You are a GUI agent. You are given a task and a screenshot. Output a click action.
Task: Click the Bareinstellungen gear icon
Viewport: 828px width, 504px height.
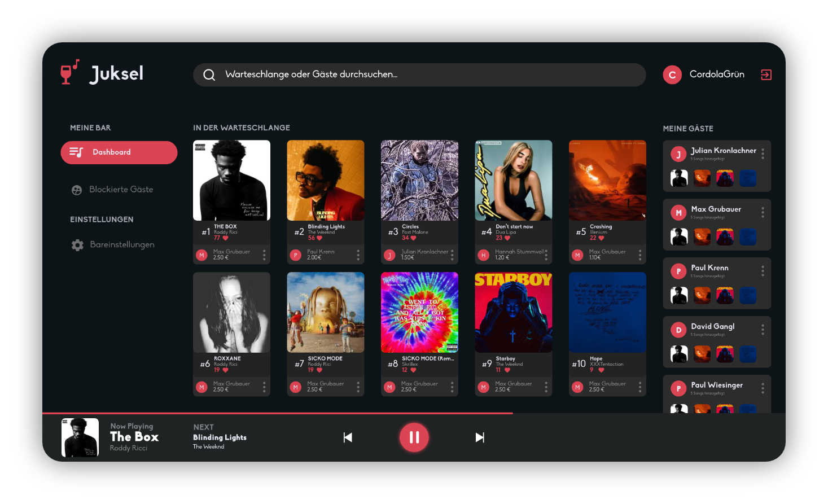point(77,245)
